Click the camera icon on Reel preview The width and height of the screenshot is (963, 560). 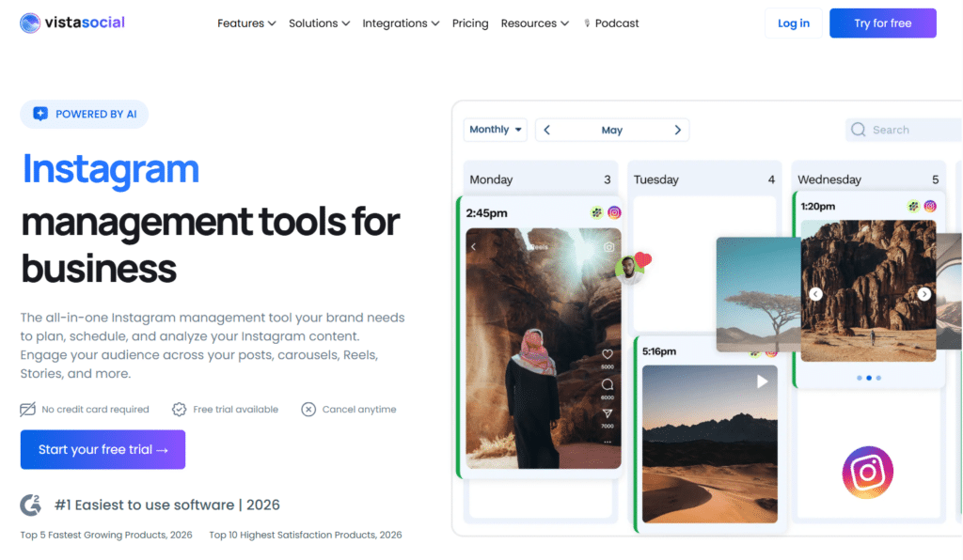pyautogui.click(x=608, y=246)
